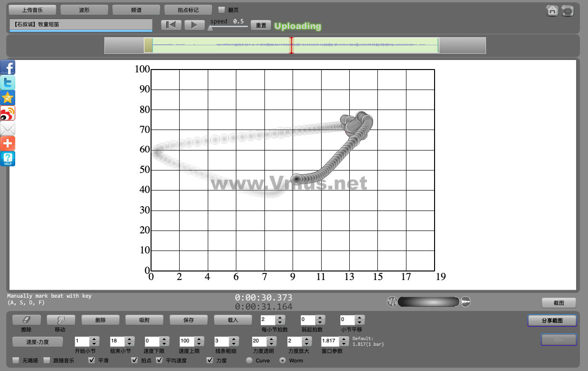
Task: Share via the Facebook icon
Action: click(x=8, y=68)
